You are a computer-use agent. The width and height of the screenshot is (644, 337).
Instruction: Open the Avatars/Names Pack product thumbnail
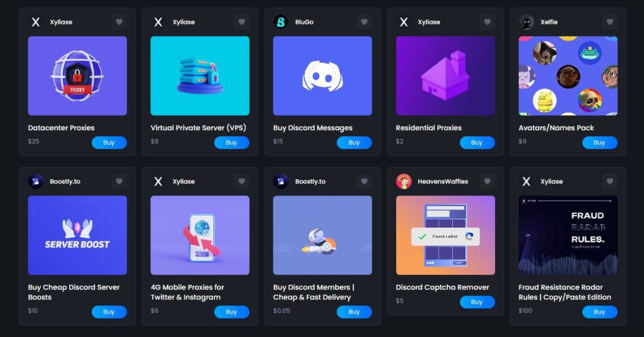tap(568, 76)
